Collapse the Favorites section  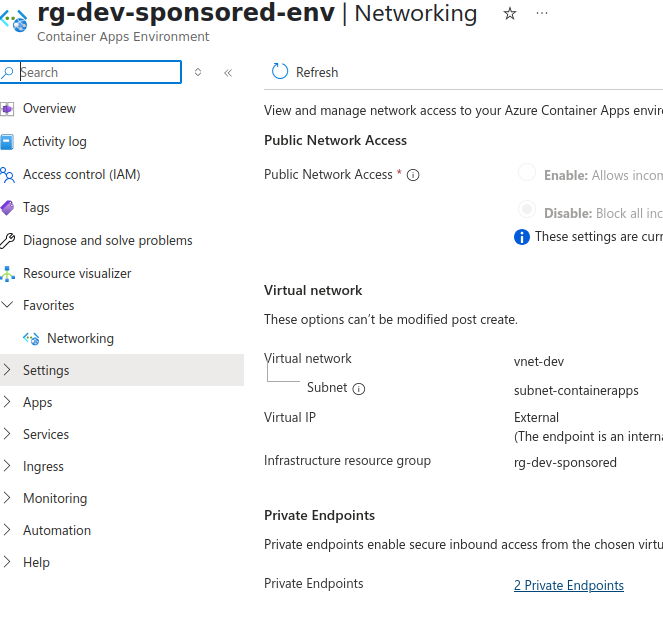tap(7, 304)
